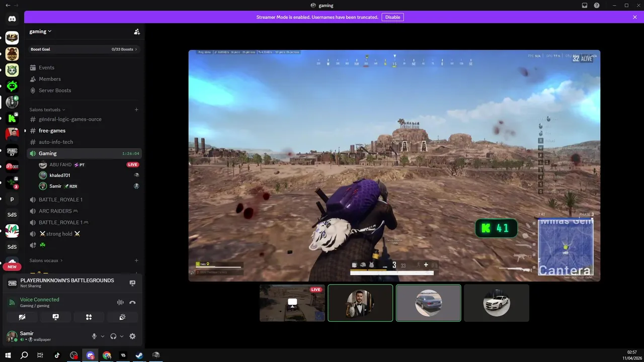Expand the Salons vocaux category
644x362 pixels.
[46, 260]
